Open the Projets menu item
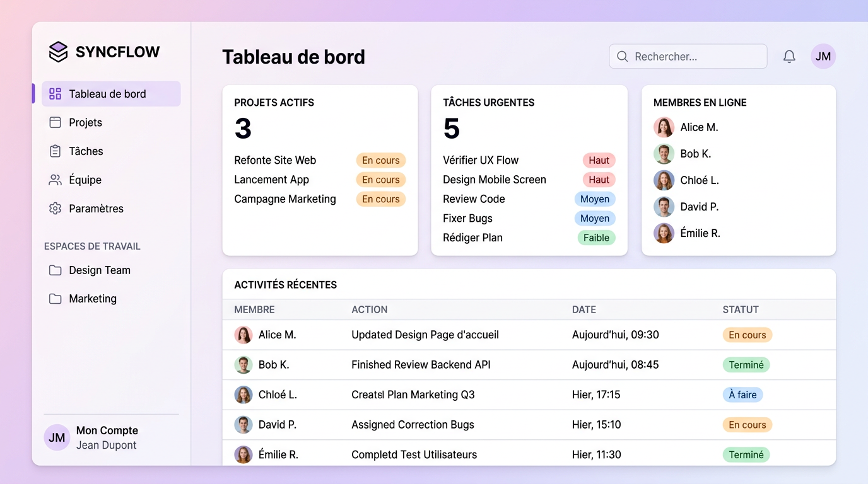Viewport: 868px width, 484px height. [111, 122]
